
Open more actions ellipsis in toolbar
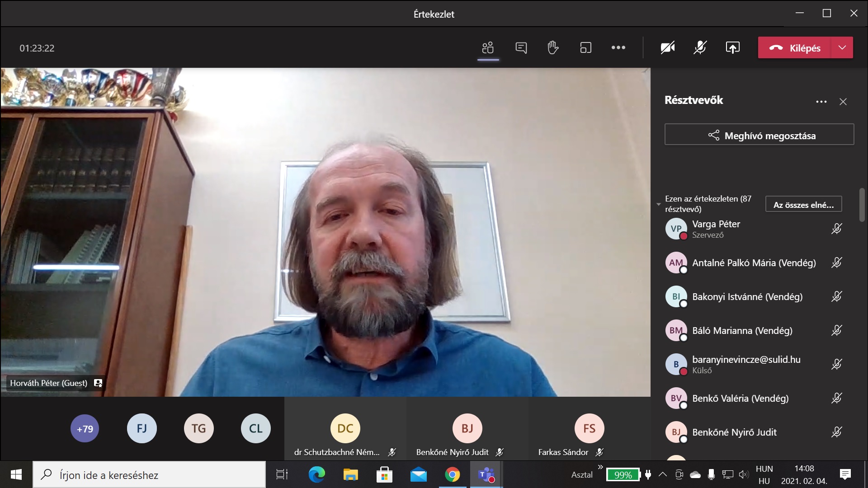pyautogui.click(x=618, y=47)
